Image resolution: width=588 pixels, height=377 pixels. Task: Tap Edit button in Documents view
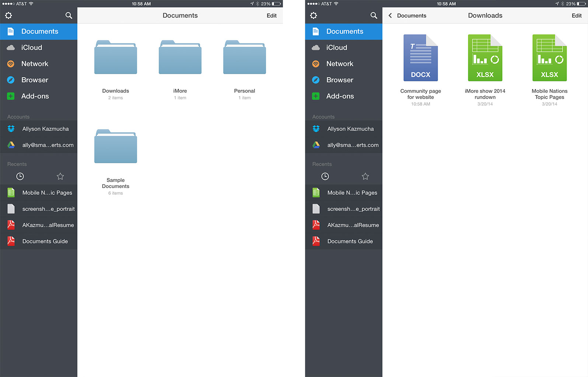coord(272,15)
